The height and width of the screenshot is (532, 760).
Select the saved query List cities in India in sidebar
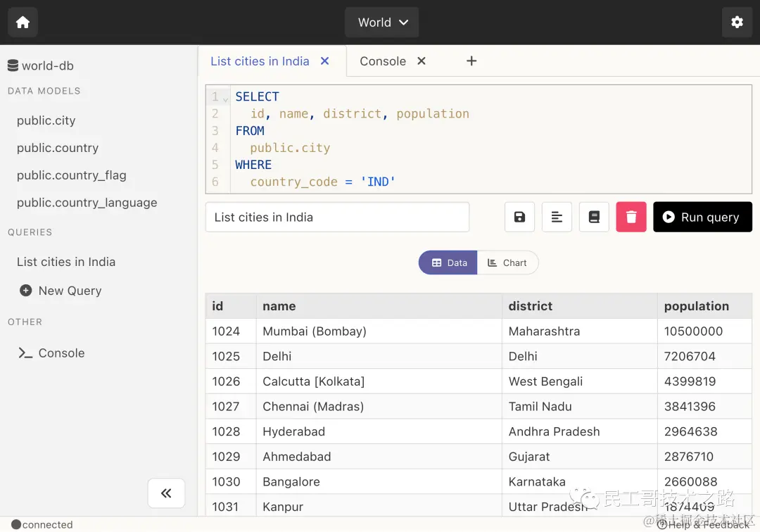coord(66,262)
